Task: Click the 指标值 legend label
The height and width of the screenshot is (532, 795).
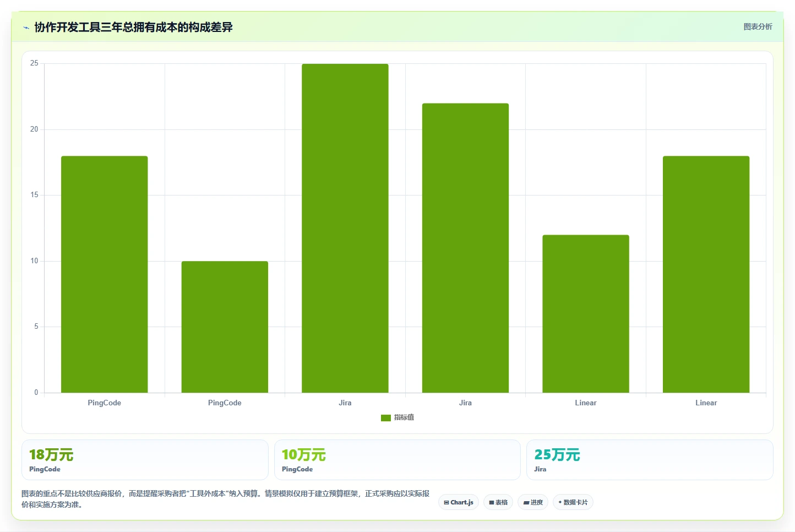Action: (x=404, y=418)
